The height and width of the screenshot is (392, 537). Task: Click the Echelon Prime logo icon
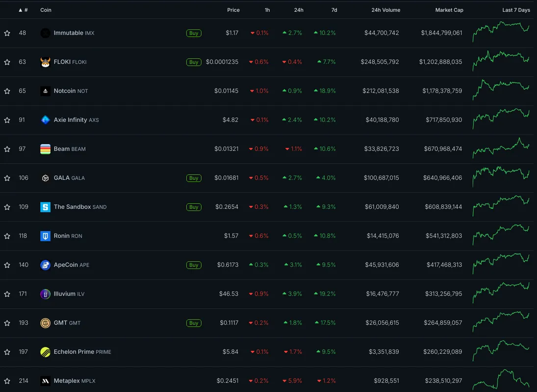click(x=45, y=352)
